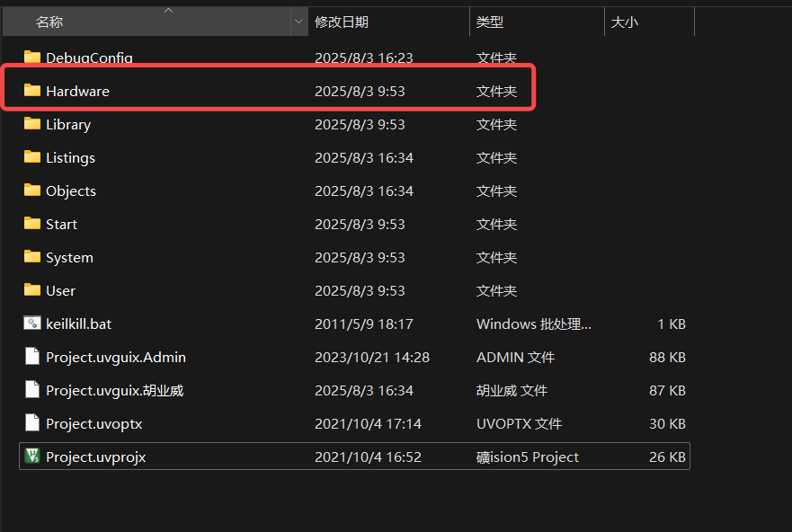
Task: Select the DebugConfig folder icon
Action: 32,57
